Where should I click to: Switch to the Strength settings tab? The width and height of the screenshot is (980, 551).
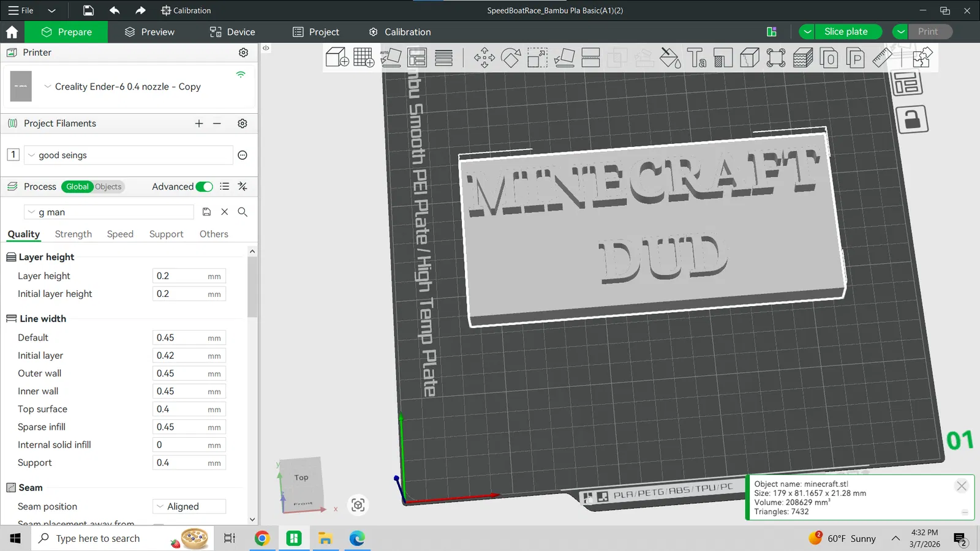(73, 234)
